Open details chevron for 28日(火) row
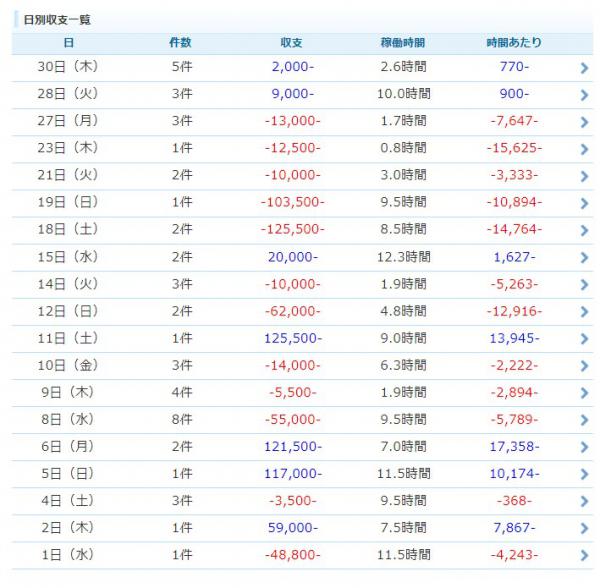This screenshot has height=588, width=600. point(584,95)
